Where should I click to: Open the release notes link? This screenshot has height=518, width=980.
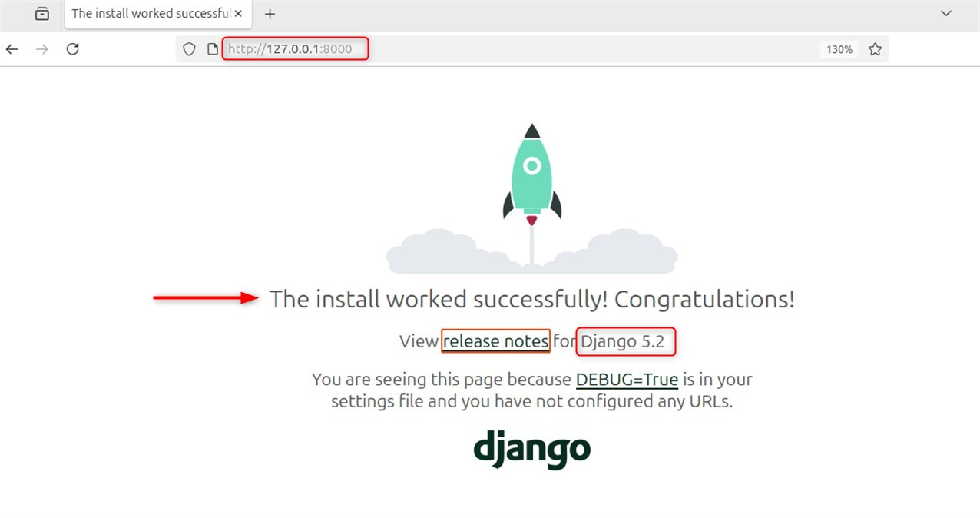click(x=495, y=341)
